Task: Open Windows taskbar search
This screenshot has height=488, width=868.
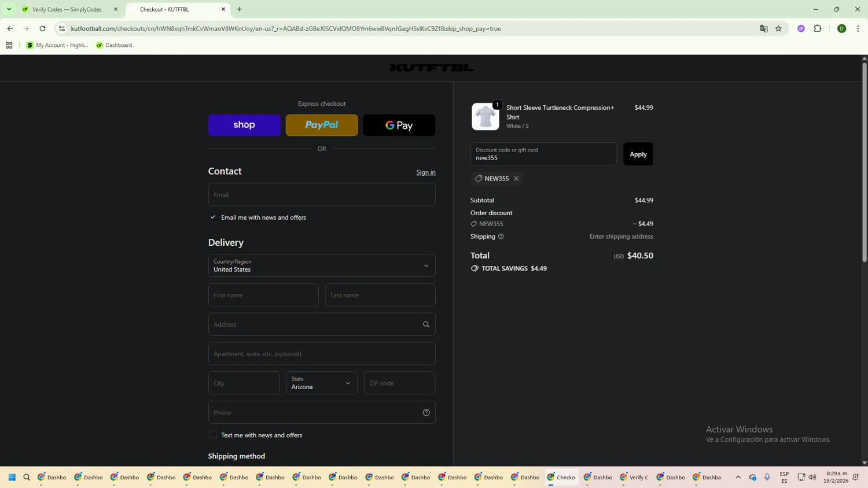Action: [x=27, y=478]
